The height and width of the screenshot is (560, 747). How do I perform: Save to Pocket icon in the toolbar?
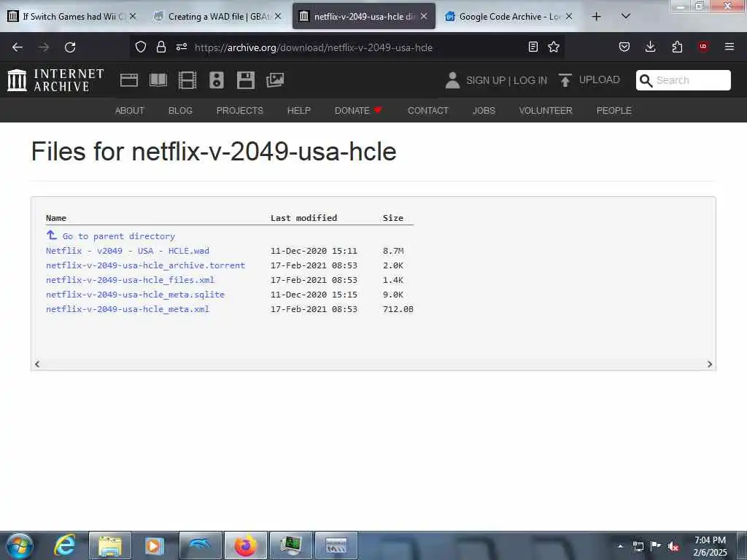[x=624, y=47]
